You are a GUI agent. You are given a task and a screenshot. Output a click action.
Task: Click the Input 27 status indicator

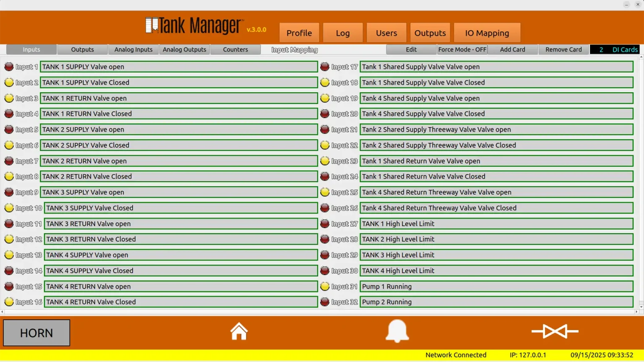[x=325, y=224]
